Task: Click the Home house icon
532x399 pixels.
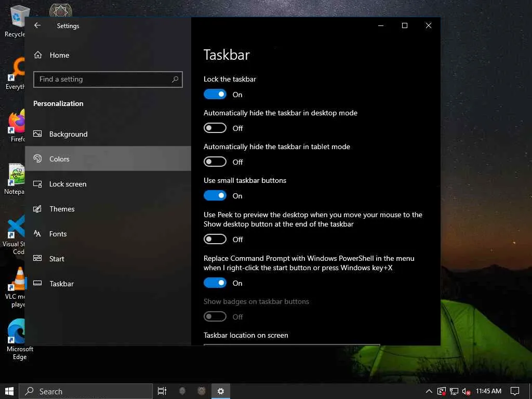Action: (37, 55)
